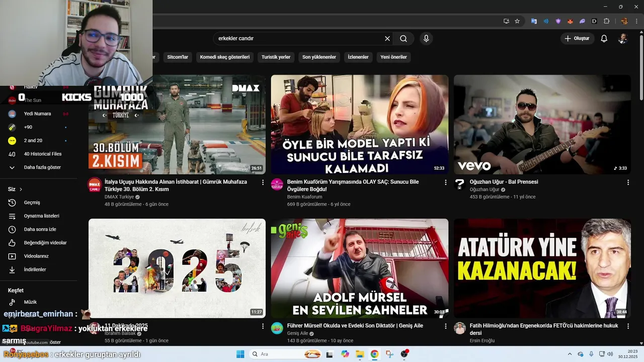Start voice search with microphone icon
The width and height of the screenshot is (644, 362).
click(426, 39)
